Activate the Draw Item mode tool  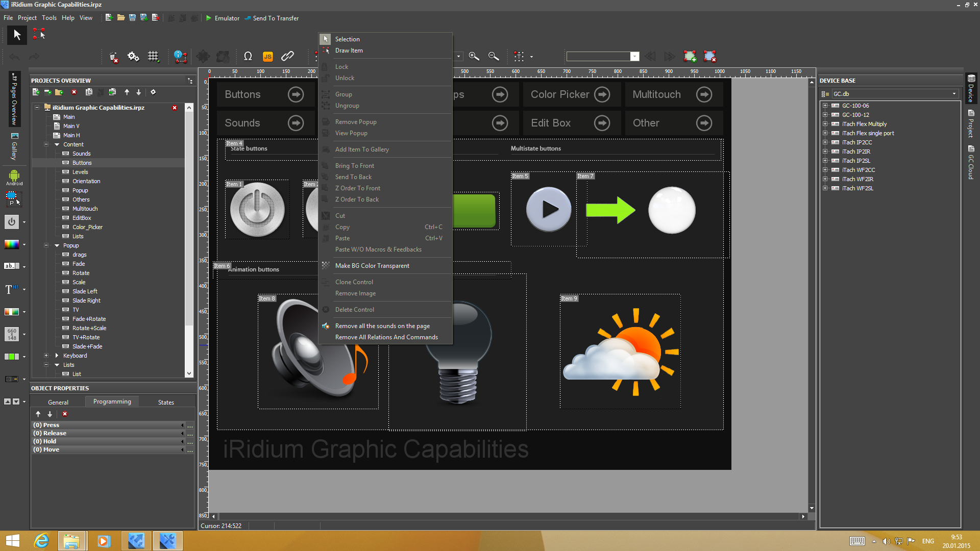click(x=39, y=34)
